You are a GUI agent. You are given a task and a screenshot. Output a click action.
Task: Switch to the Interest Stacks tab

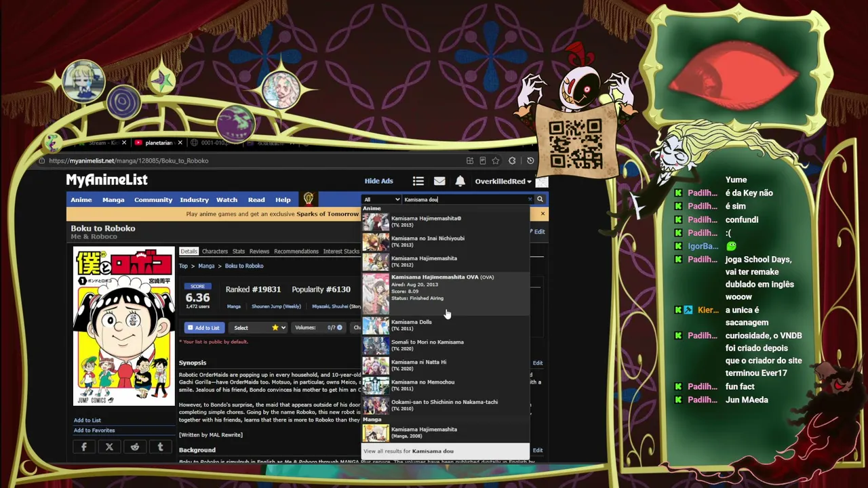point(341,251)
